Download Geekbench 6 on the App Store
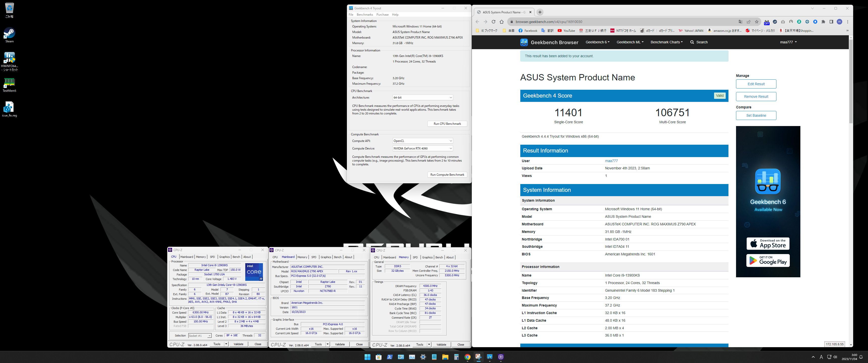The width and height of the screenshot is (868, 363). [x=768, y=244]
